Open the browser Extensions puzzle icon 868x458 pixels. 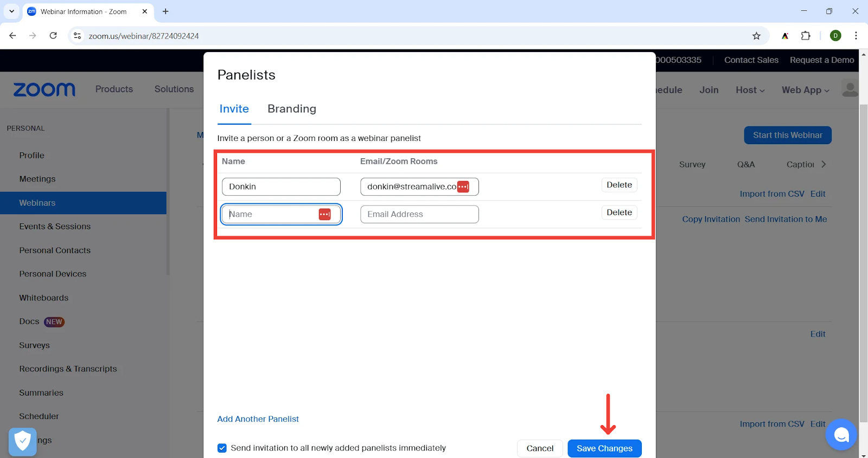806,36
